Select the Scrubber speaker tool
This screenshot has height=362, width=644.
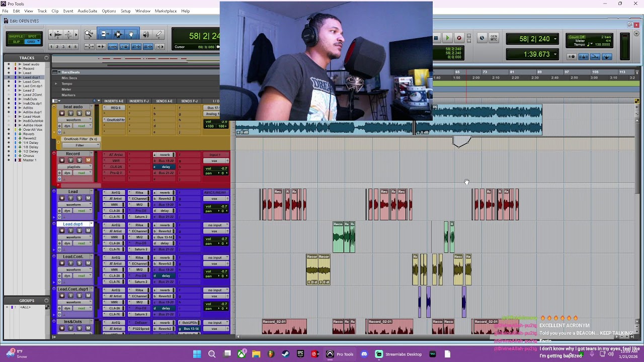(145, 34)
